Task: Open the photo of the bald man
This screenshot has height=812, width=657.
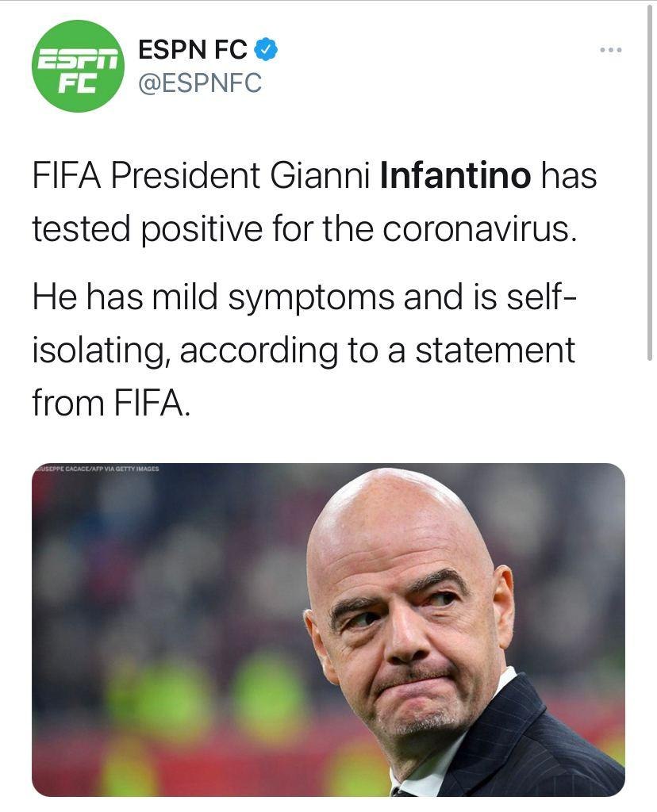Action: [328, 630]
